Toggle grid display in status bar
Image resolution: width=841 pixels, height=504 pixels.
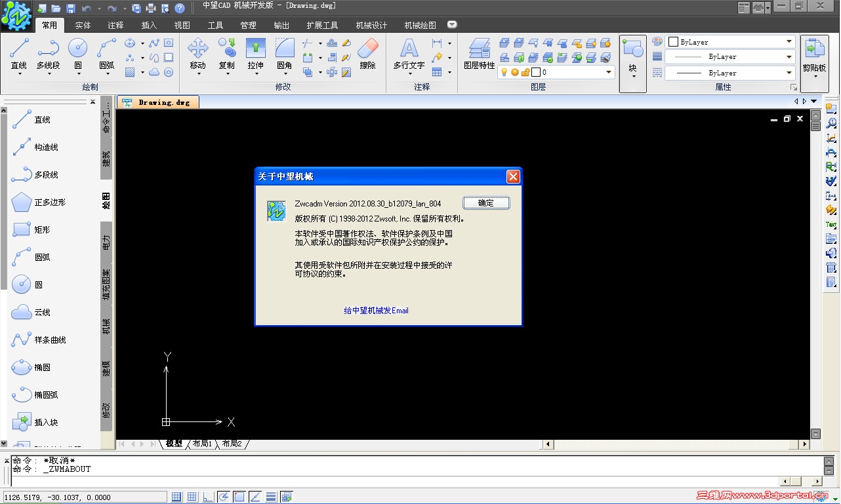tap(192, 497)
